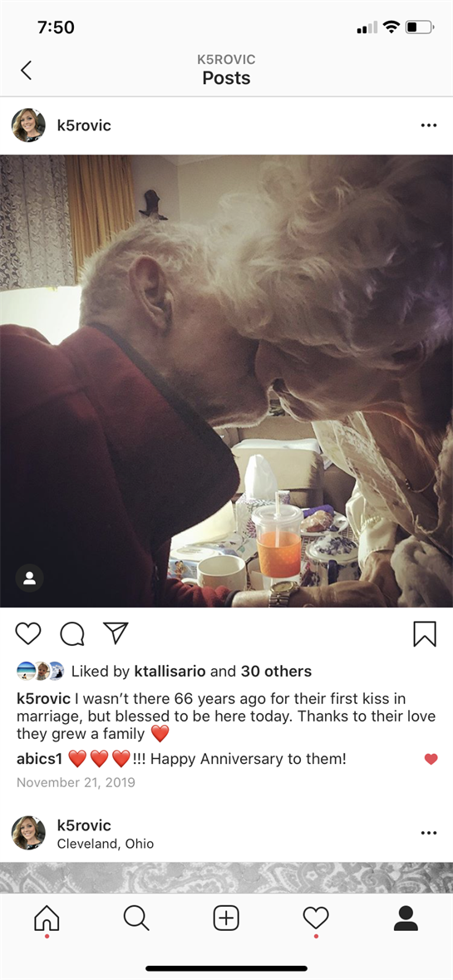Open the first post's three-dot options menu
Viewport: 453px width, 980px height.
click(x=429, y=126)
